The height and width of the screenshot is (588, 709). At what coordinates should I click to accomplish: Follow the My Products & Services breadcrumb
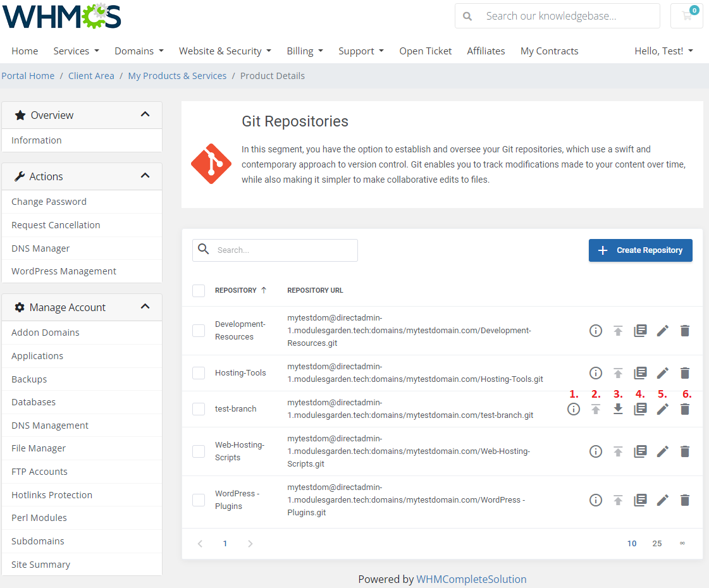click(177, 76)
